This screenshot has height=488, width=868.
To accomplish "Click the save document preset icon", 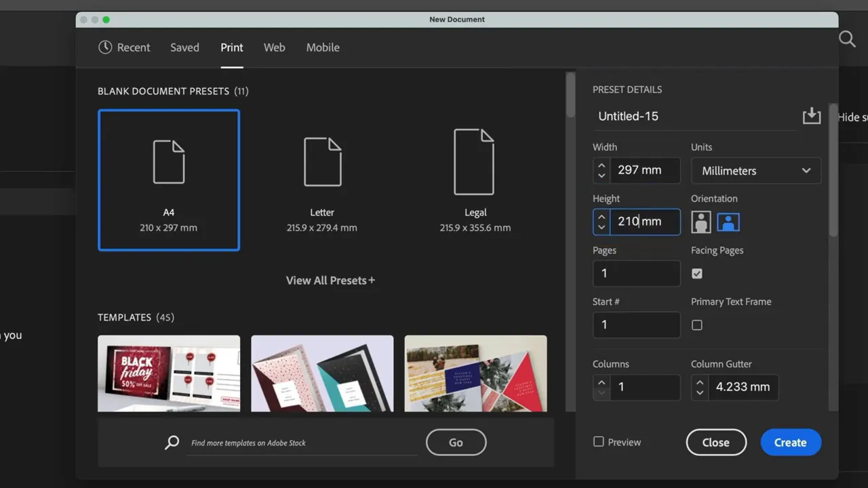I will click(x=812, y=115).
